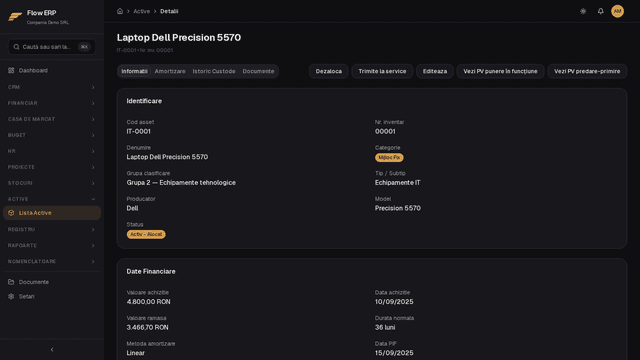
Task: Collapse the Active section
Action: pos(52,199)
